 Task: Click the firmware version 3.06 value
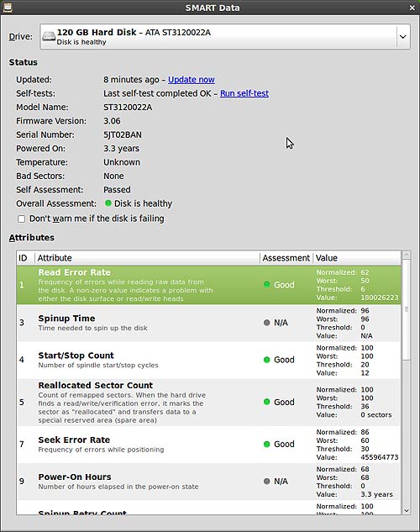(112, 121)
